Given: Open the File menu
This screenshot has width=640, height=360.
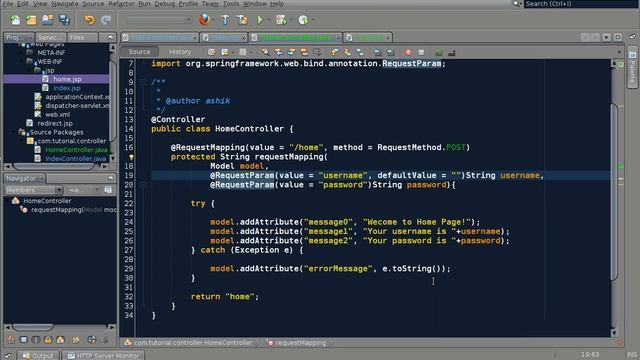Looking at the screenshot, I should tap(8, 4).
